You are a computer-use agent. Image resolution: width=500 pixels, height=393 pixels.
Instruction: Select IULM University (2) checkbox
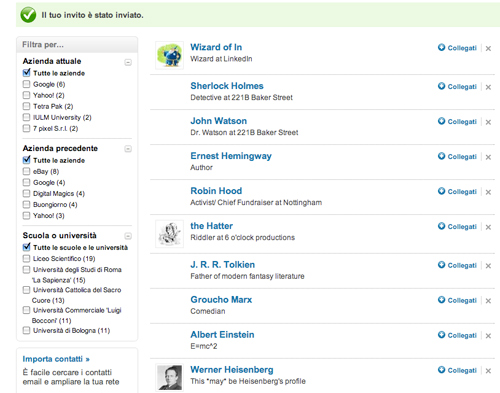point(26,117)
